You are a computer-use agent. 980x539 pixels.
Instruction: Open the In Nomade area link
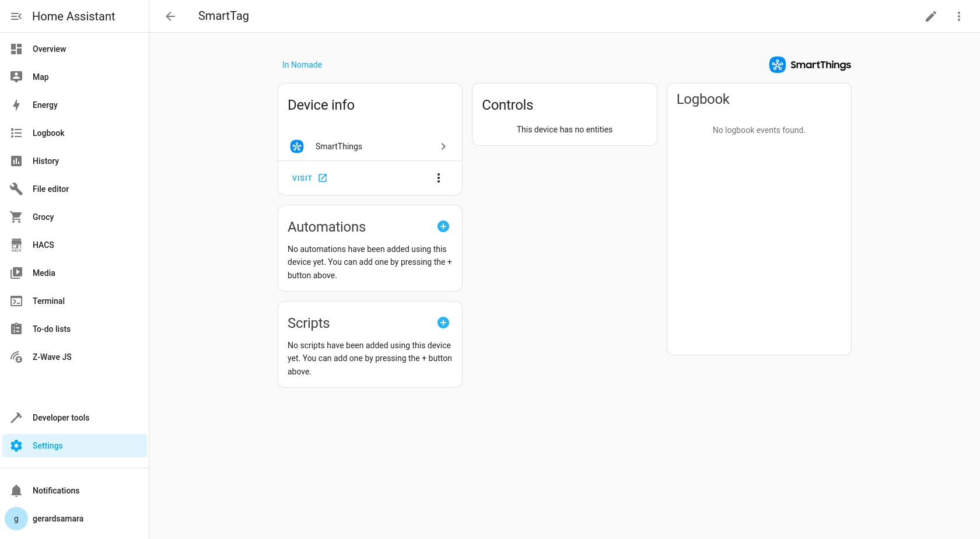(302, 65)
